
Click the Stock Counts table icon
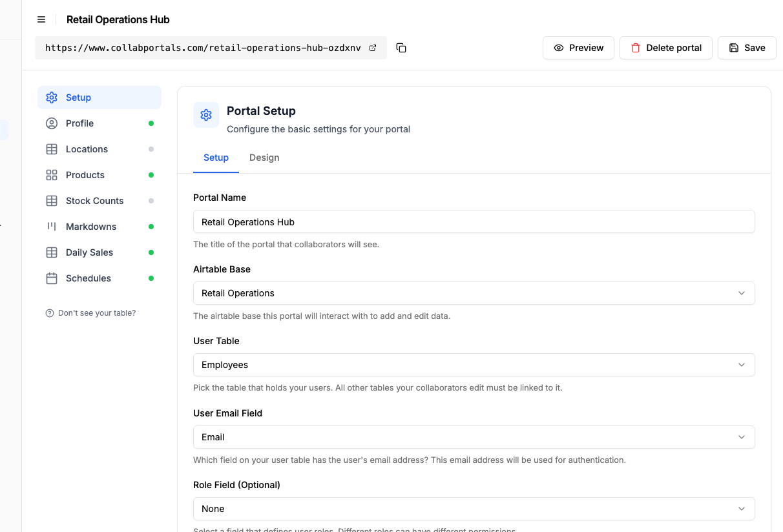(52, 201)
